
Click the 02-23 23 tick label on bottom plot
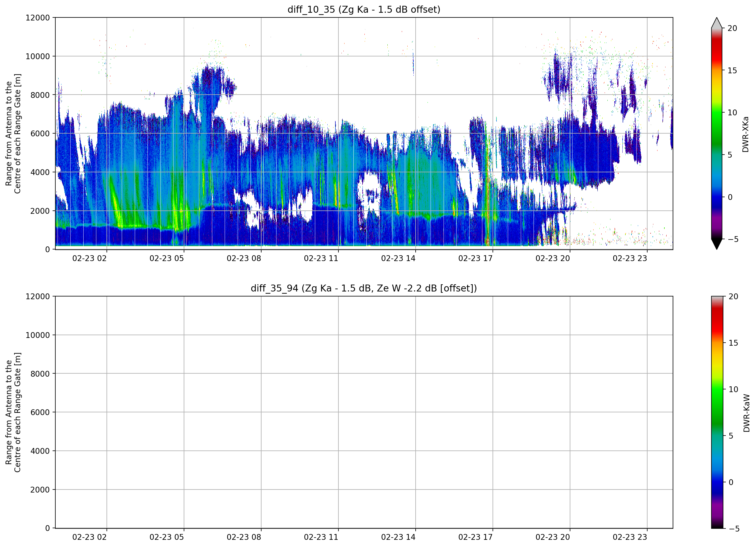(630, 537)
